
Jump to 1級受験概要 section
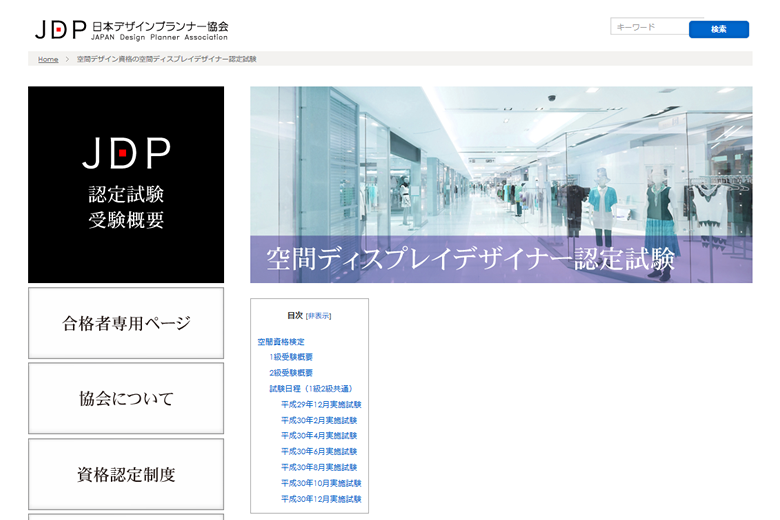(291, 357)
